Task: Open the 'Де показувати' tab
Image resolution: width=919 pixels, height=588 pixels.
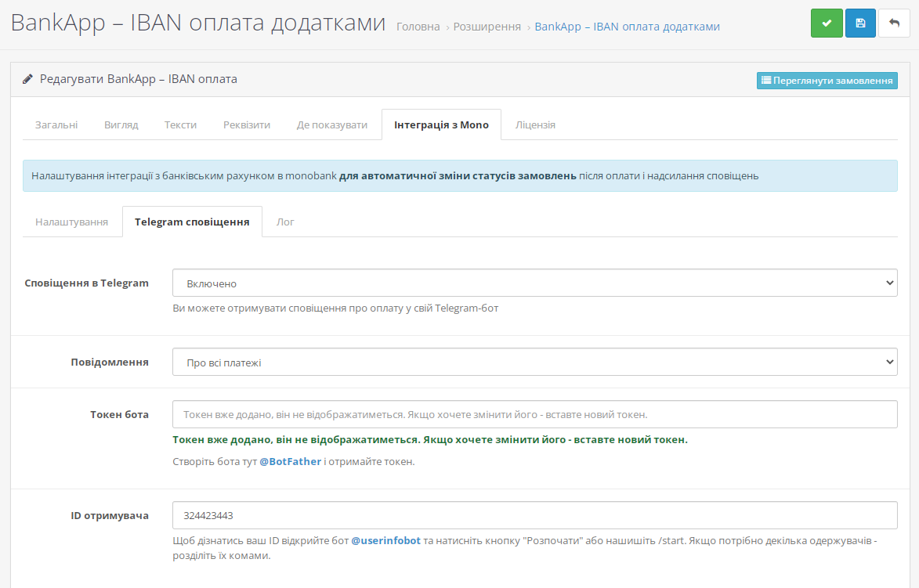Action: [331, 125]
